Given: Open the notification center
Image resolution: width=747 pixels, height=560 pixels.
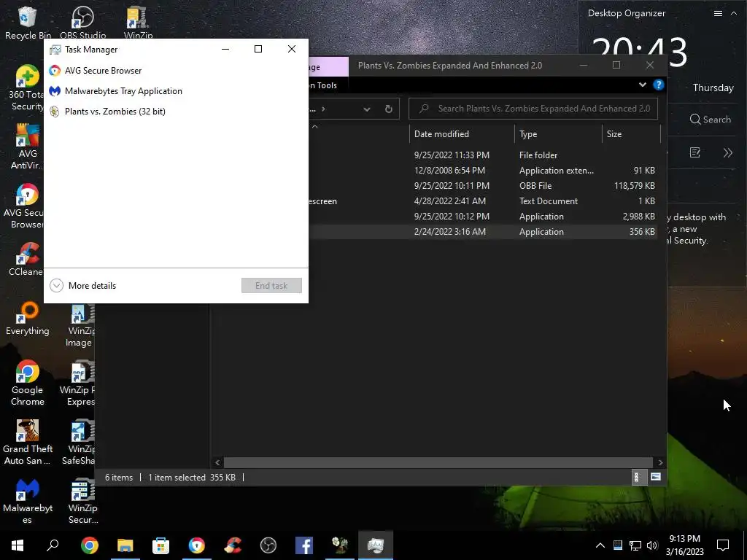Looking at the screenshot, I should pyautogui.click(x=723, y=545).
